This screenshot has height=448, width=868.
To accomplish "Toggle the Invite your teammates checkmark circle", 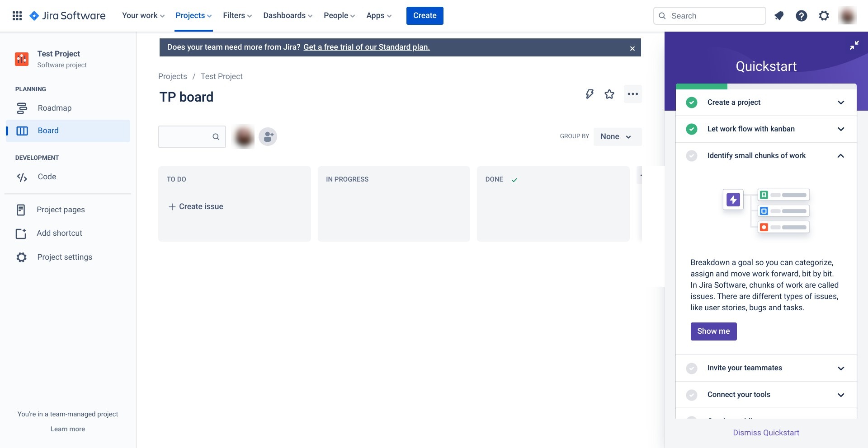I will pyautogui.click(x=691, y=368).
